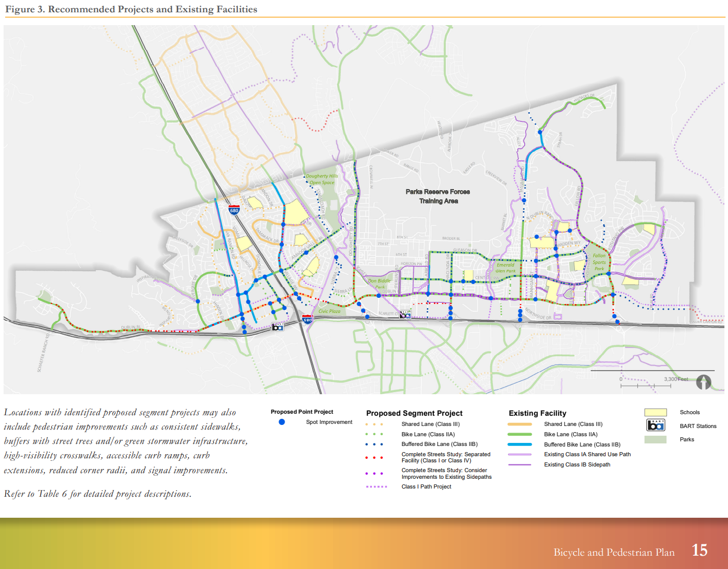The width and height of the screenshot is (728, 569).
Task: Select the Dougherty Hills Open Space label
Action: tap(322, 179)
